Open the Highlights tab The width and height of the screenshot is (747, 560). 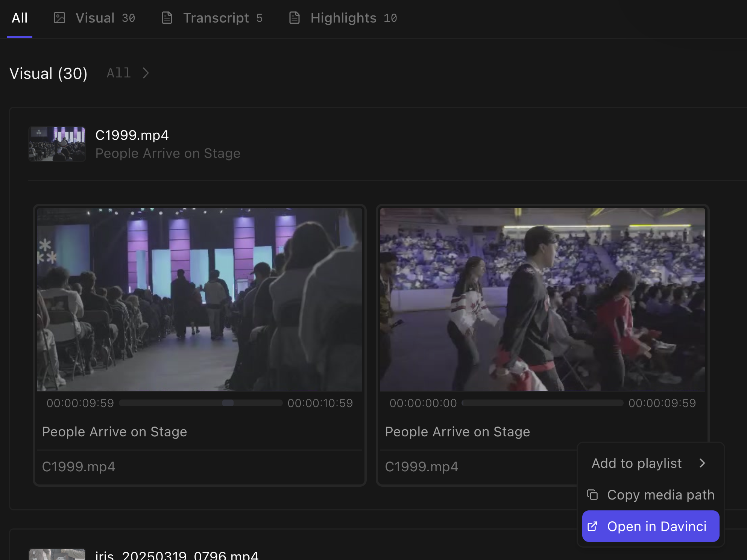point(343,18)
